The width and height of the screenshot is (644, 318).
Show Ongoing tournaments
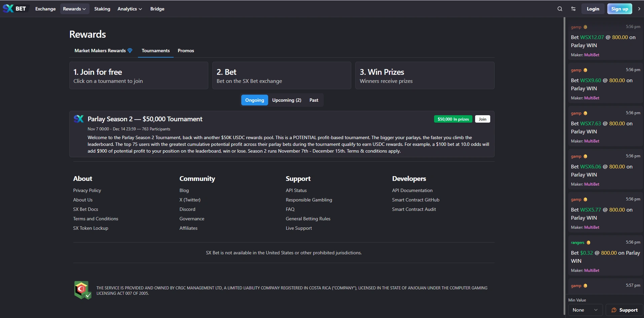click(x=255, y=100)
